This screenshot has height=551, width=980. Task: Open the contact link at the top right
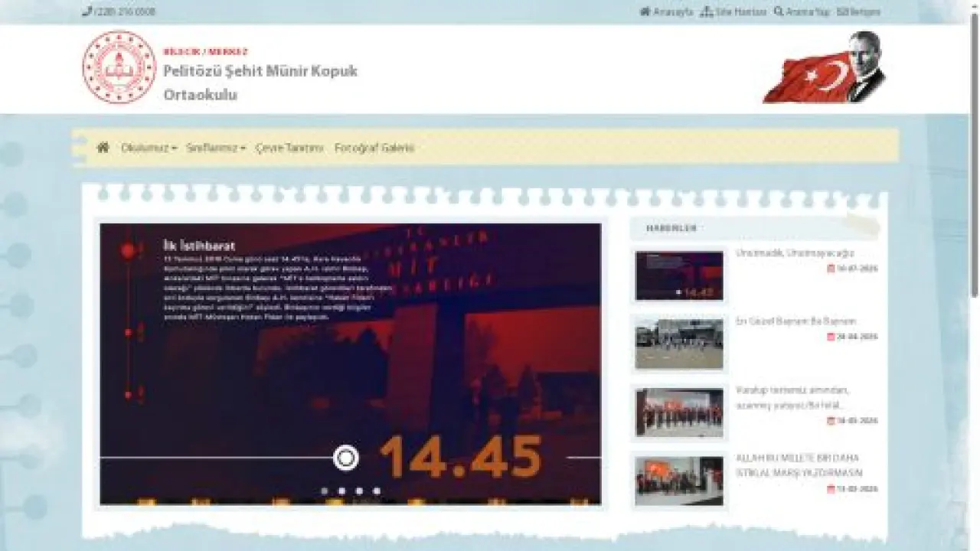click(x=858, y=11)
